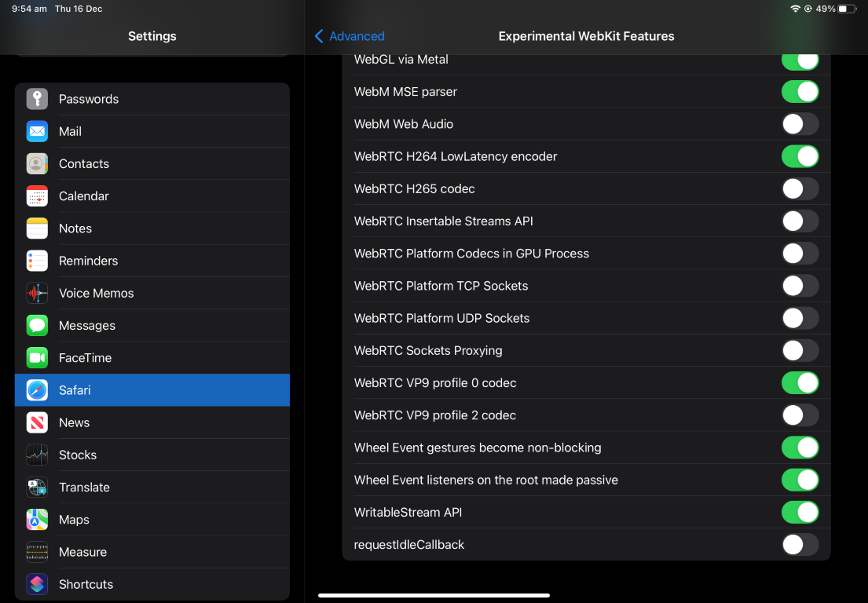Tap the FaceTime camera icon
This screenshot has width=868, height=603.
tap(37, 358)
